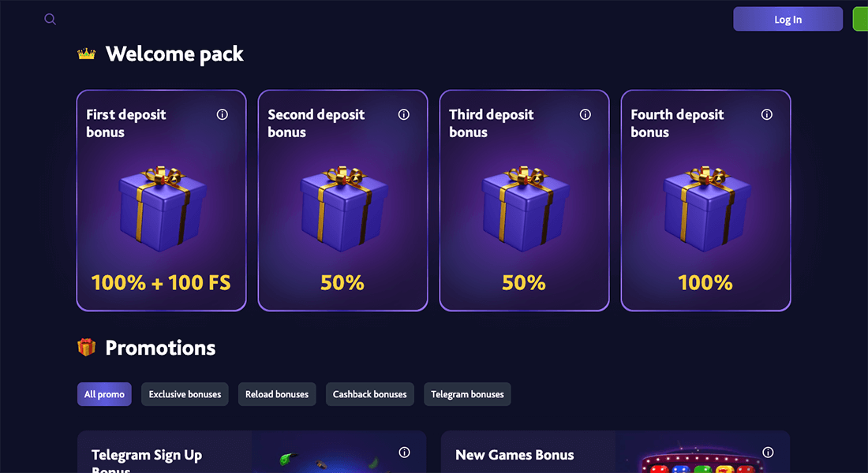
Task: Open info for First deposit bonus
Action: pos(222,114)
